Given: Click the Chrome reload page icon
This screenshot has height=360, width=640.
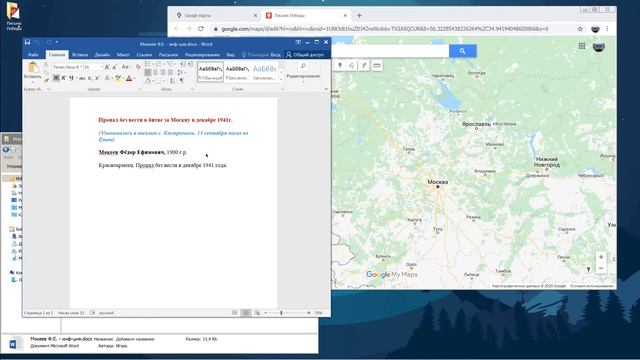Looking at the screenshot, I should click(201, 29).
